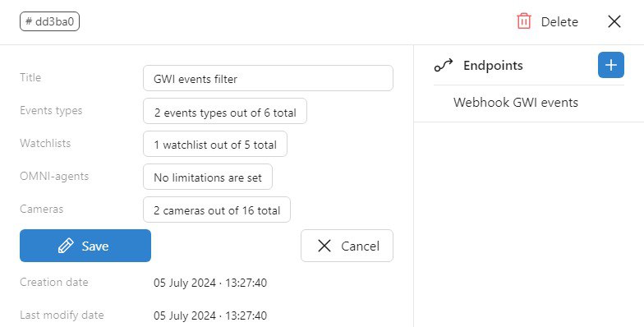
Task: Open Events types selector showing 2 of 6
Action: [225, 111]
